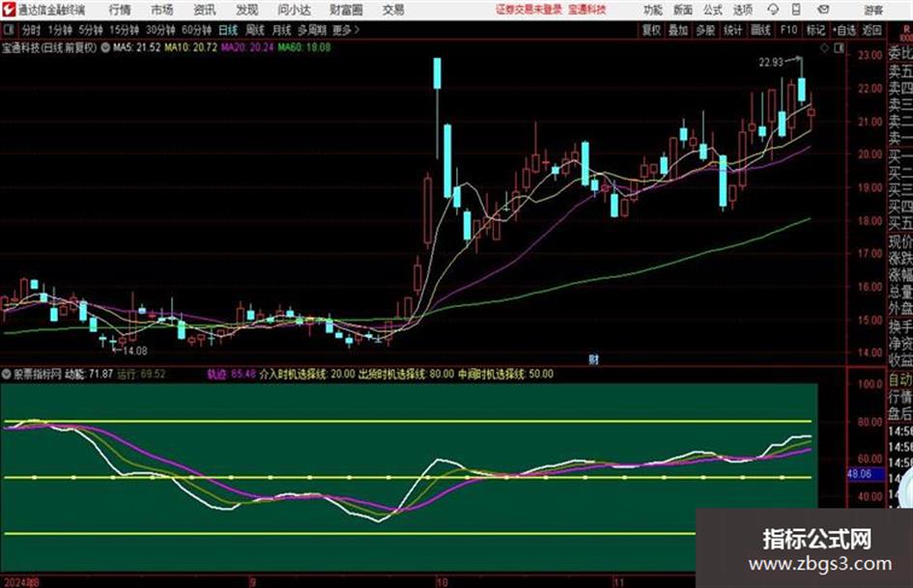The height and width of the screenshot is (588, 913).
Task: Open the 交易 menu
Action: [393, 10]
